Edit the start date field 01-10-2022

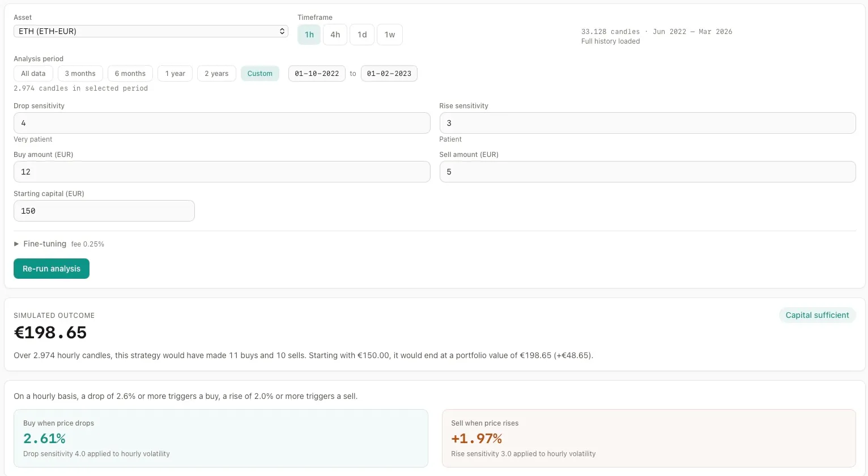pos(316,73)
